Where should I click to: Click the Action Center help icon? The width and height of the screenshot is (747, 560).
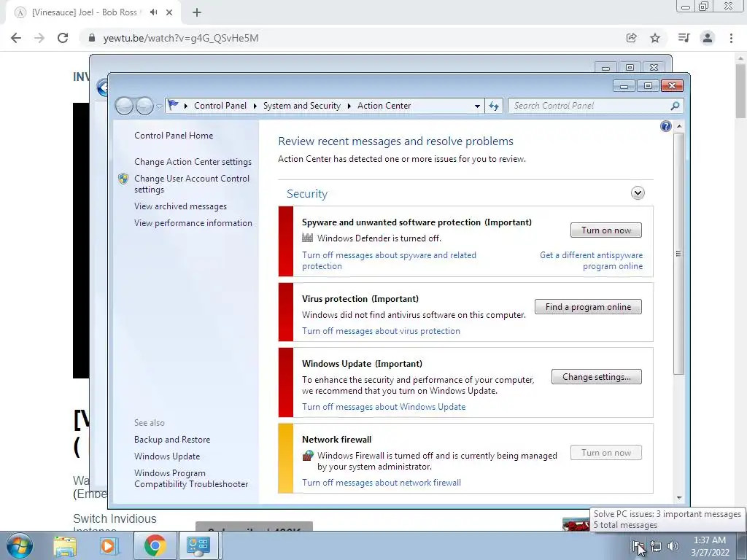pos(665,126)
